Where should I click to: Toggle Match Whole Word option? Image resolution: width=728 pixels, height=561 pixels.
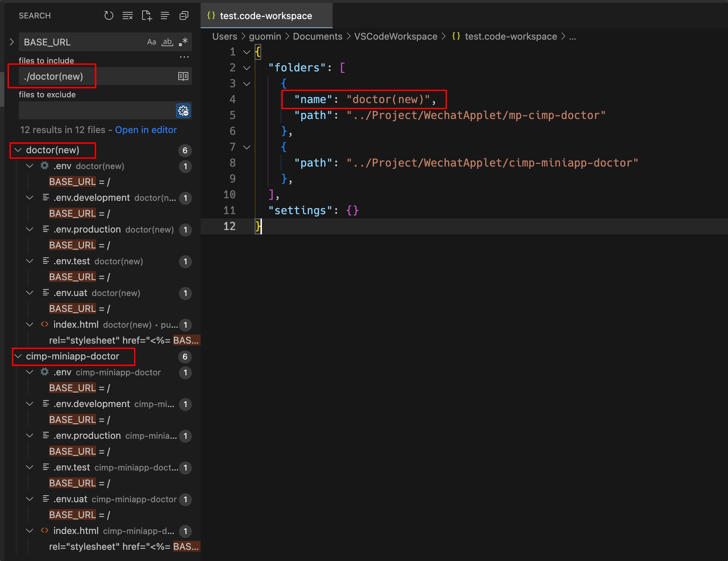(x=167, y=42)
